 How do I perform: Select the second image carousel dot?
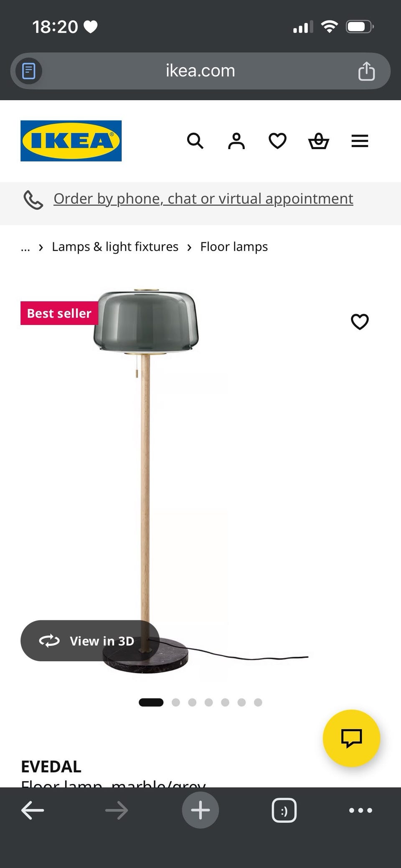coord(176,702)
